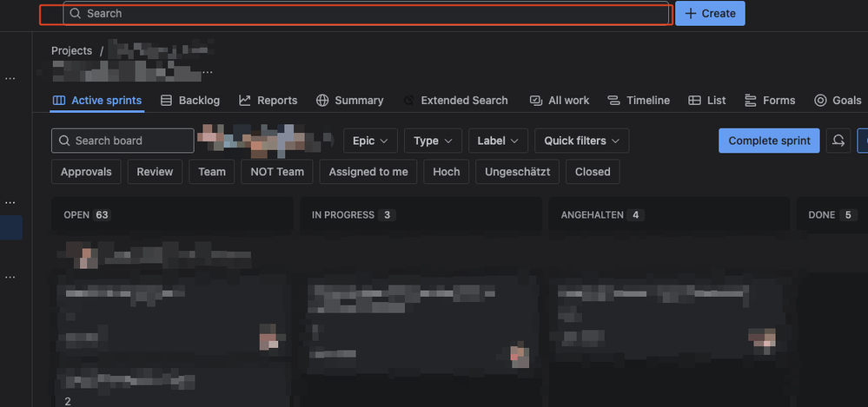The image size is (868, 407).
Task: Click the Goals target icon
Action: click(x=820, y=100)
